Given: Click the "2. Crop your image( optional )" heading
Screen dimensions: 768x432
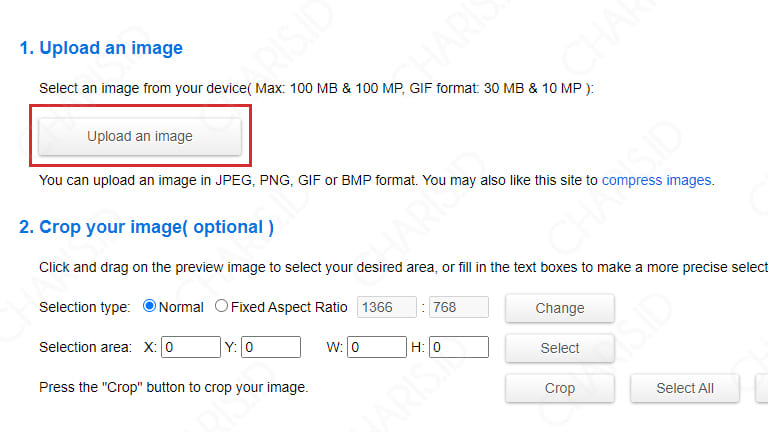Looking at the screenshot, I should click(146, 227).
